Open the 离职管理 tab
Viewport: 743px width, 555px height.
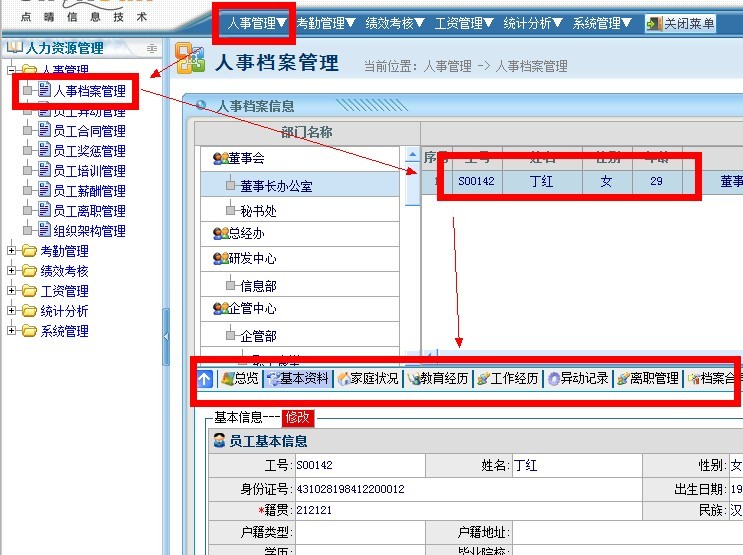point(649,379)
